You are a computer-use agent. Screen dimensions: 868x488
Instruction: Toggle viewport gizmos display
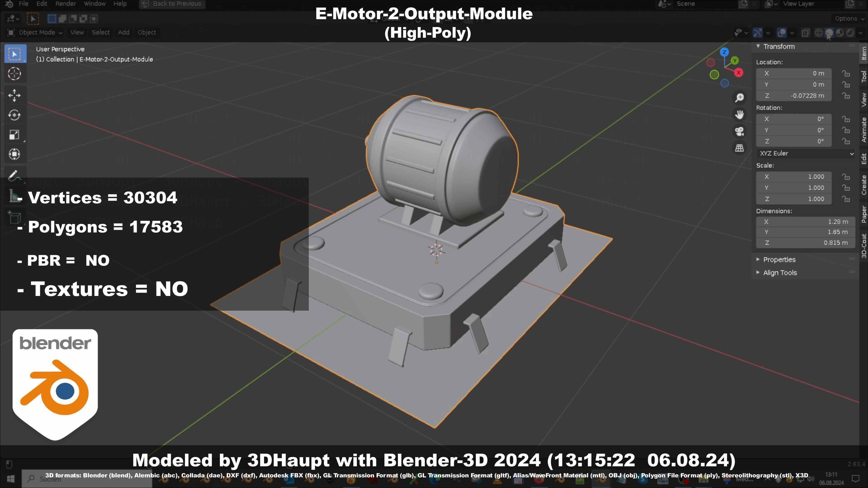757,33
